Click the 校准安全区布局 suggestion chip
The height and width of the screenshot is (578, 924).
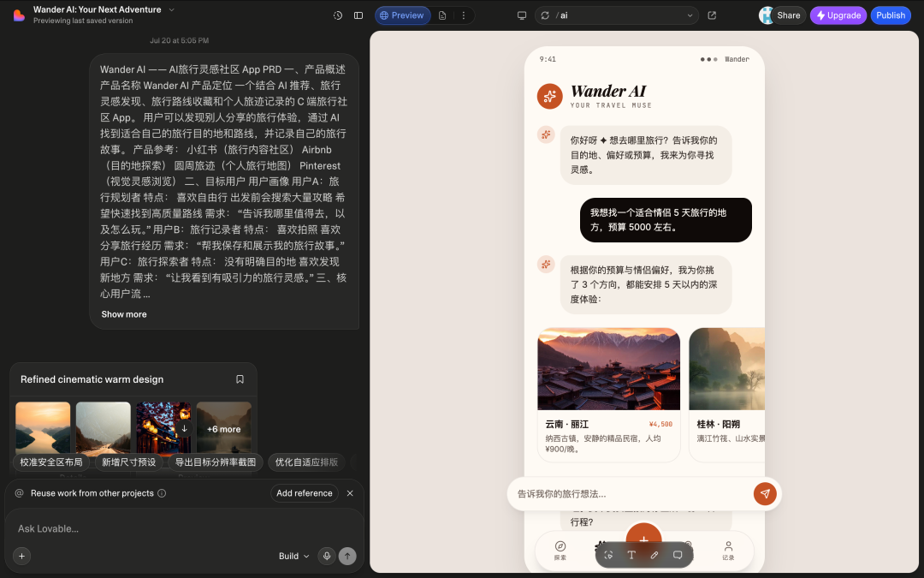coord(51,462)
